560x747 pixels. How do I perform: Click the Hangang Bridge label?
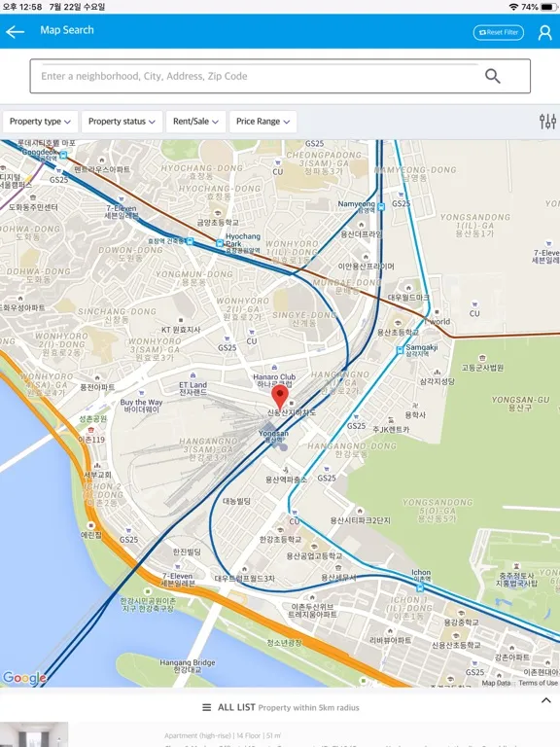187,665
